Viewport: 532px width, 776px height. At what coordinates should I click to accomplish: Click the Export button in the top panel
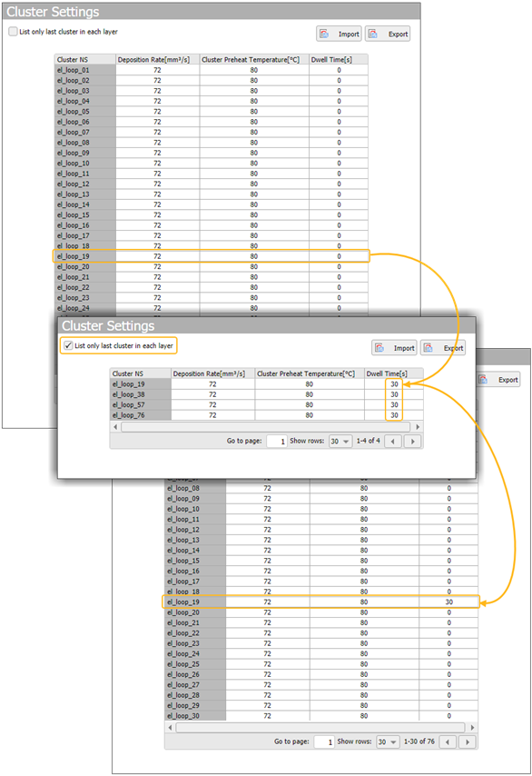[388, 34]
